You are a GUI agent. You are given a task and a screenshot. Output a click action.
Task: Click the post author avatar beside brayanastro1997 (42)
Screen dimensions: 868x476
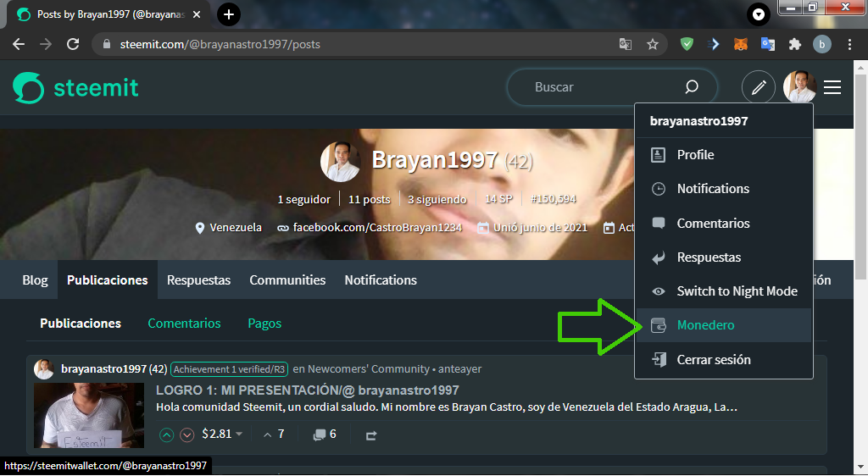44,368
